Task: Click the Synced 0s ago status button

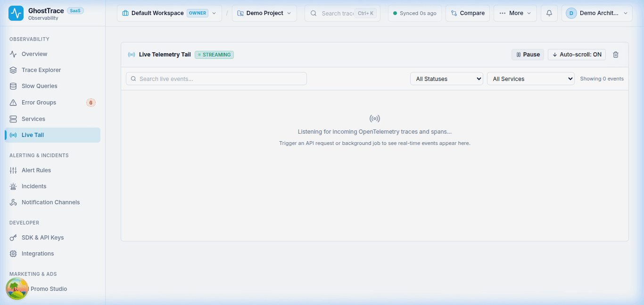Action: click(415, 13)
